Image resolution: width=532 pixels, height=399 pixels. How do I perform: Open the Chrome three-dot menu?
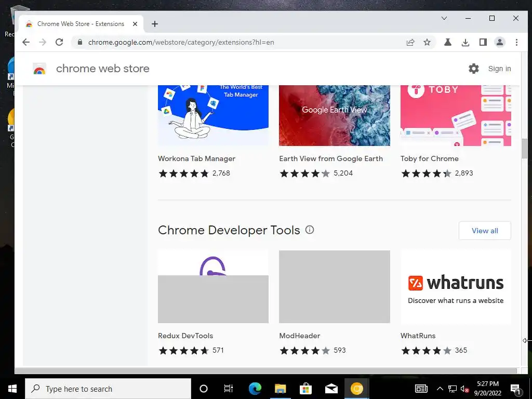516,42
